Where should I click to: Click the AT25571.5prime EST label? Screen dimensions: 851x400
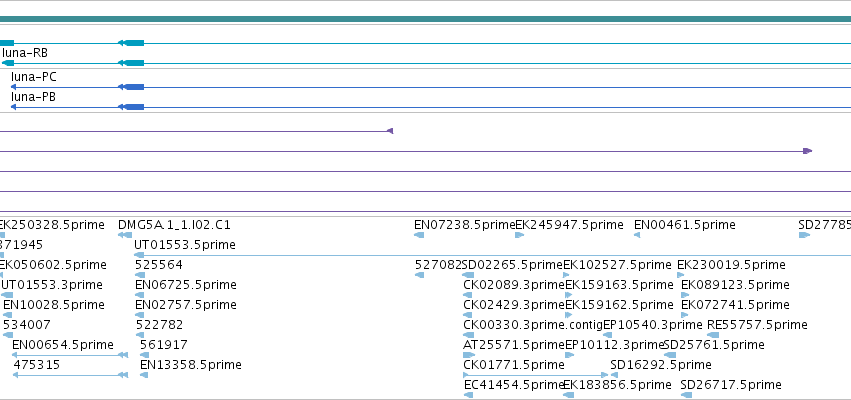coord(514,345)
